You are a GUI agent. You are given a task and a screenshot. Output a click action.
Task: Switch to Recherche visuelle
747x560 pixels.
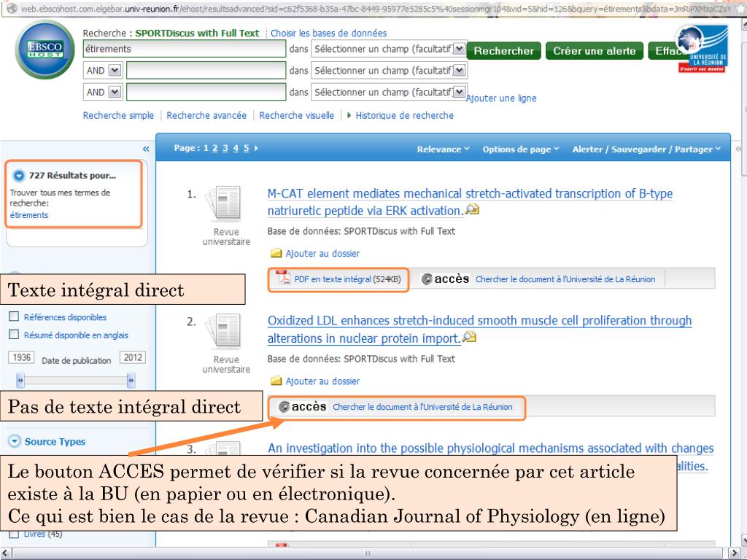pos(296,115)
